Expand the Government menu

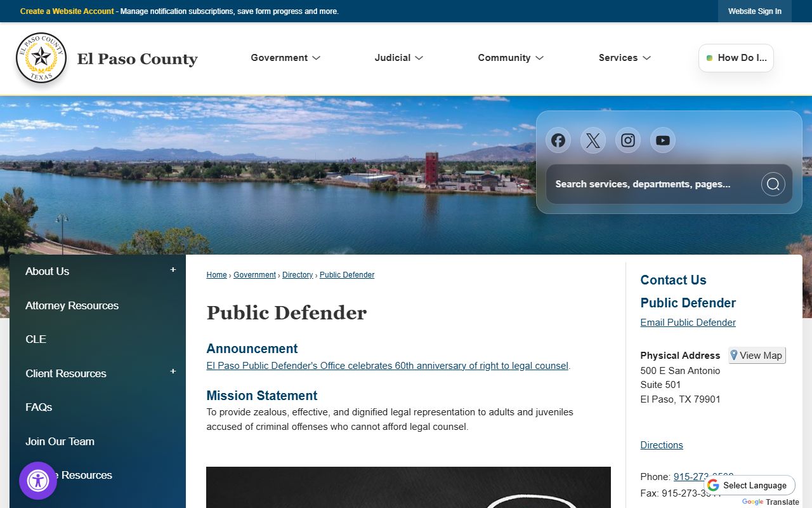[x=285, y=58]
